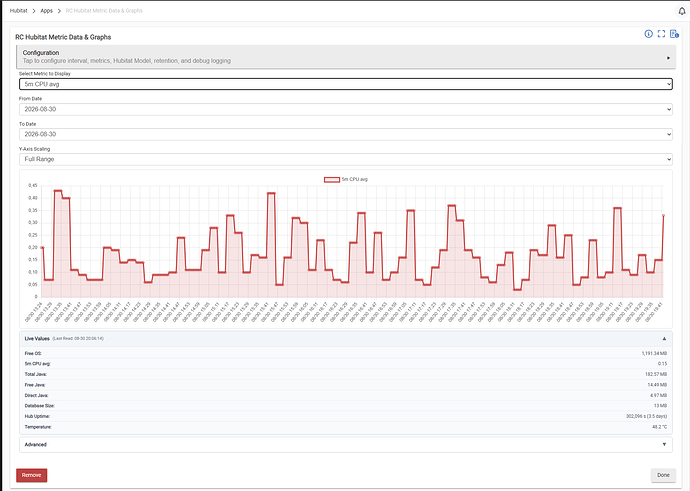Open the From Date dropdown

pyautogui.click(x=346, y=109)
